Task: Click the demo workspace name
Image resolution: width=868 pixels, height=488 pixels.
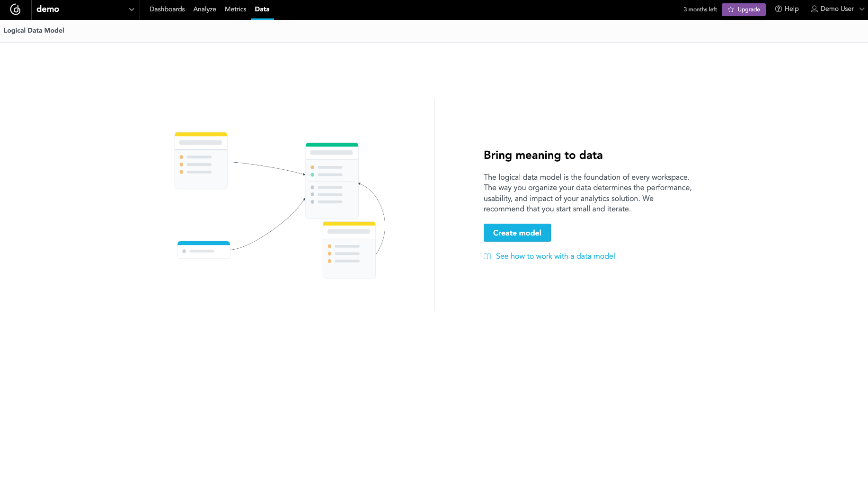Action: click(x=48, y=9)
